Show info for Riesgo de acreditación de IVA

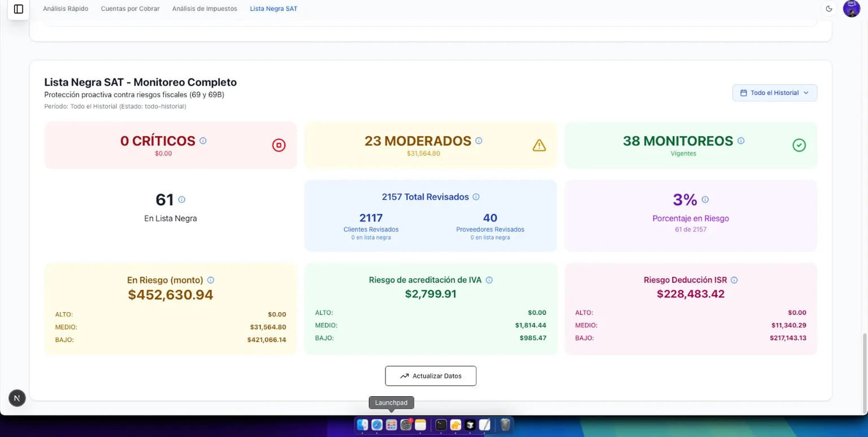pyautogui.click(x=489, y=280)
